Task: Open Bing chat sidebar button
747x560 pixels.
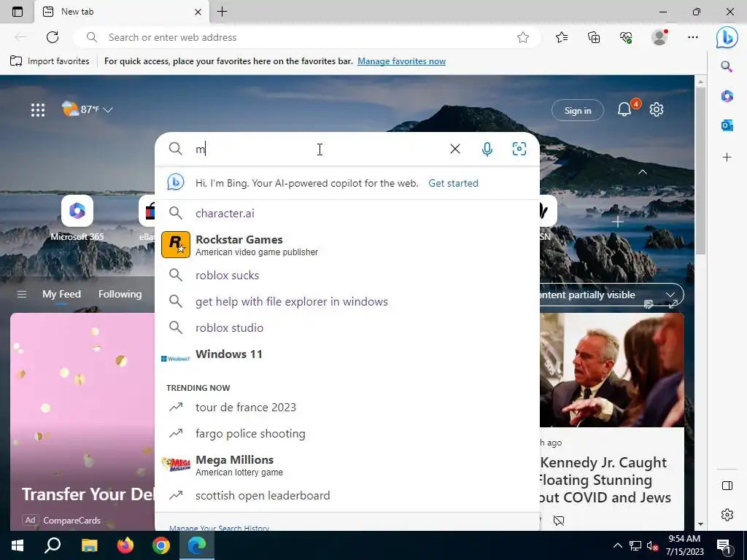Action: coord(727,37)
